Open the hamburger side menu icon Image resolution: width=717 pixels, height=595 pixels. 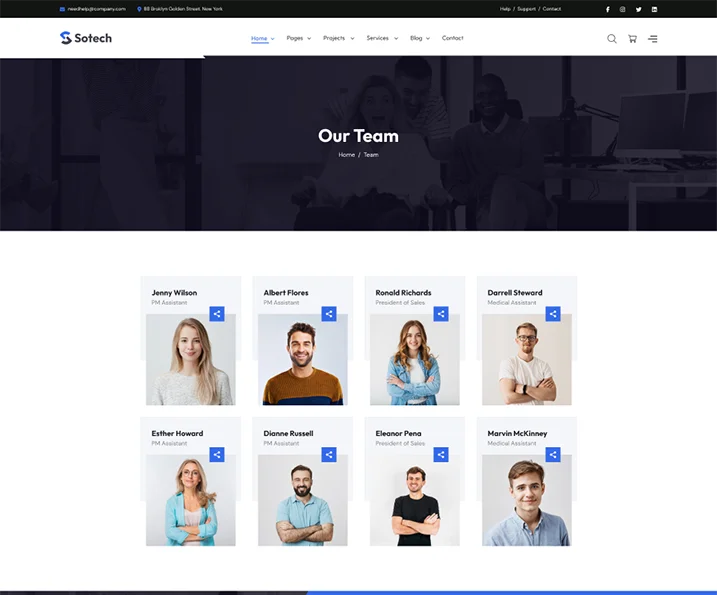click(x=652, y=39)
